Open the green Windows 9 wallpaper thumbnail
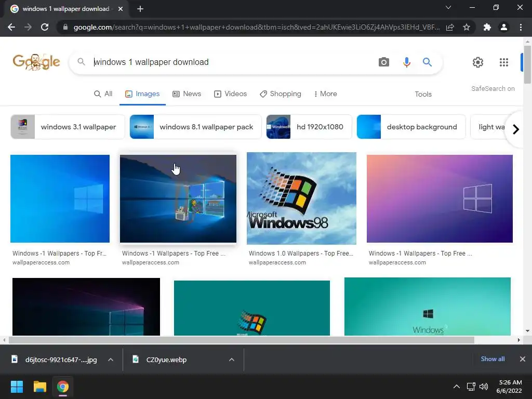Viewport: 532px width, 399px height. point(427,307)
